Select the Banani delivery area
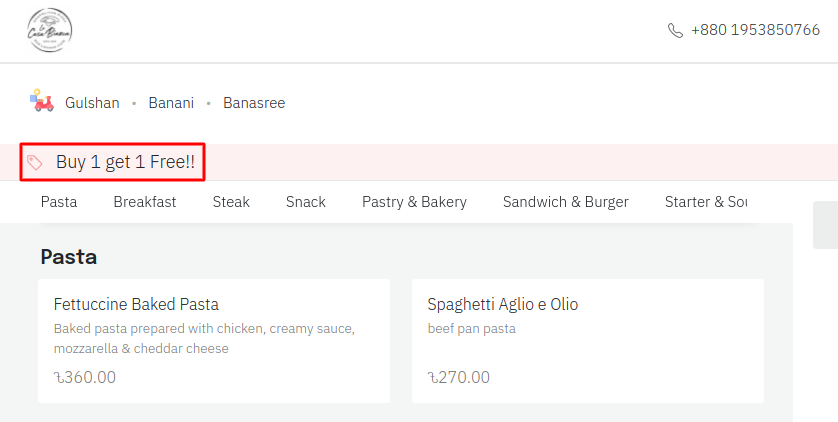838x422 pixels. click(171, 103)
